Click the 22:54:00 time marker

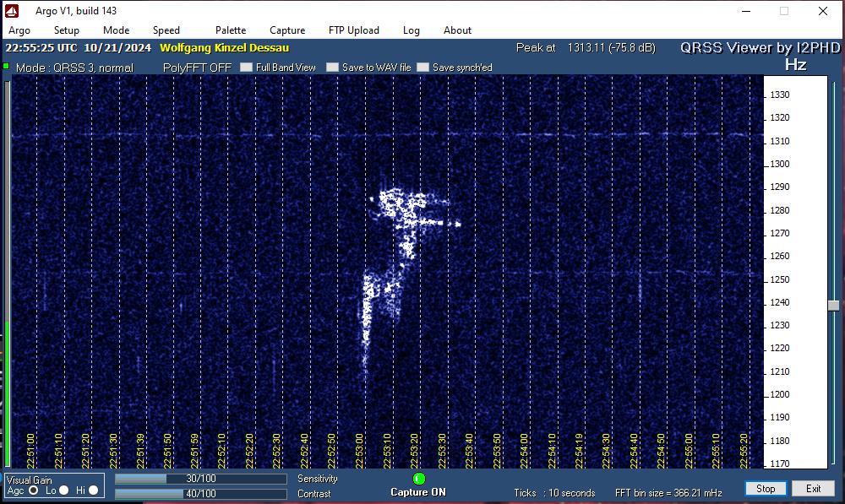524,451
